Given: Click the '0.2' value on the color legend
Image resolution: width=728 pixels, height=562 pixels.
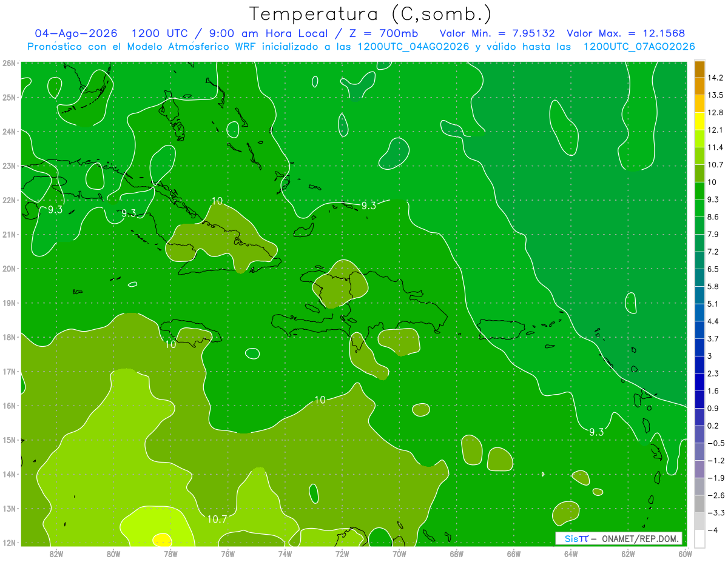Looking at the screenshot, I should (713, 426).
